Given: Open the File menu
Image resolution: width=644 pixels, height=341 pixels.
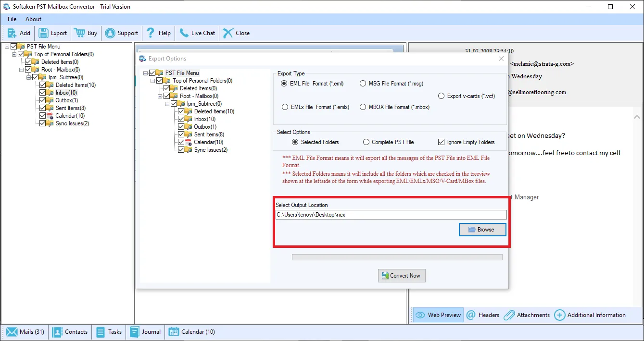Looking at the screenshot, I should click(x=12, y=19).
